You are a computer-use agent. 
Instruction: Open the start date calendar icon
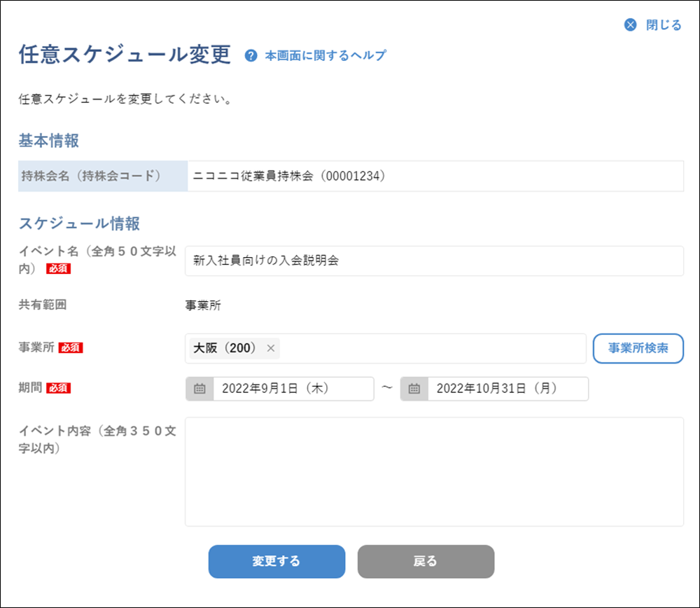point(199,389)
